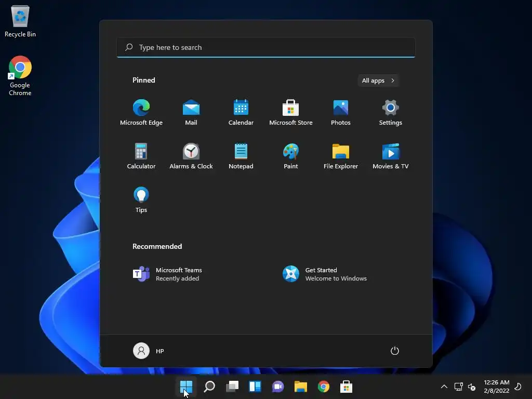Open Microsoft Store on the taskbar
532x399 pixels.
point(346,387)
